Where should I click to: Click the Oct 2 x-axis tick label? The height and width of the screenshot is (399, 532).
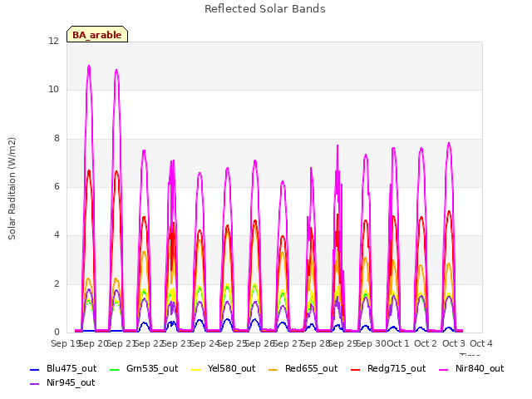[426, 343]
